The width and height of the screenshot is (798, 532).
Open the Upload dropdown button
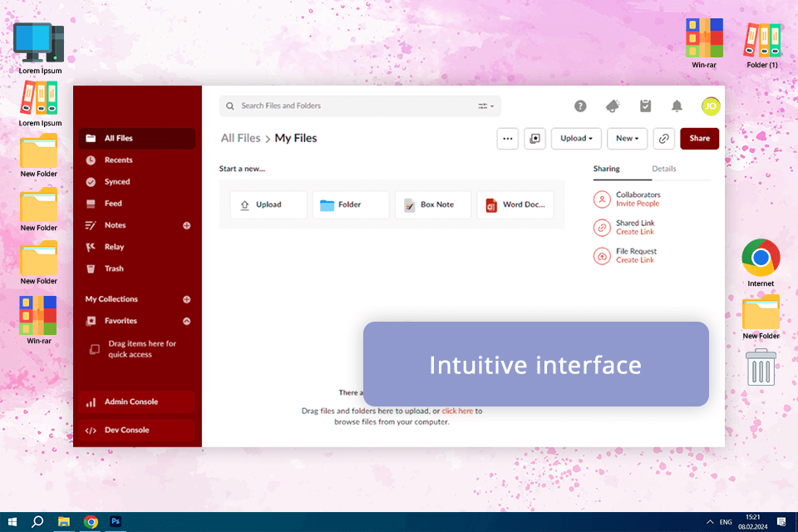(576, 139)
